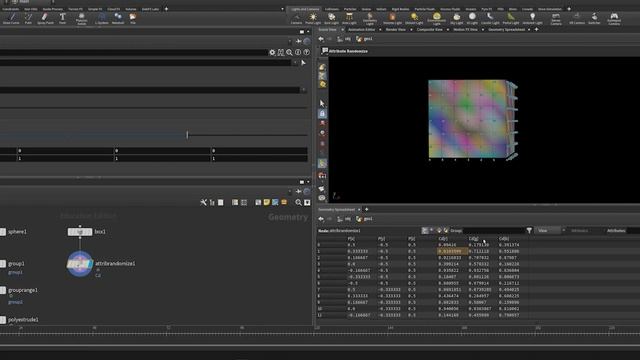
Task: Toggle points mode in Geometry Spreadsheet
Action: [x=425, y=231]
